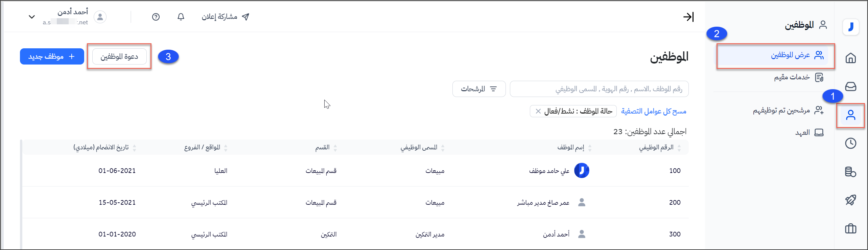Viewport: 868px width, 250px height.
Task: Open the notifications bell
Action: (181, 17)
